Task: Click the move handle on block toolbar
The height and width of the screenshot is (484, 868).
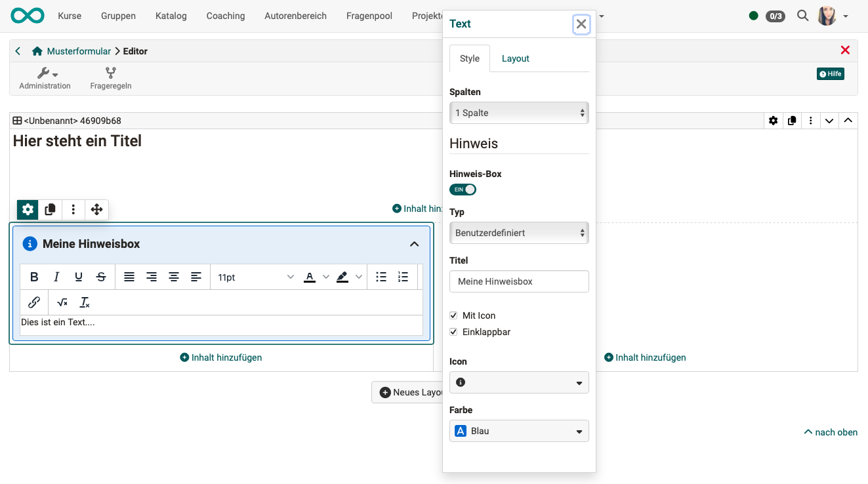Action: click(96, 210)
